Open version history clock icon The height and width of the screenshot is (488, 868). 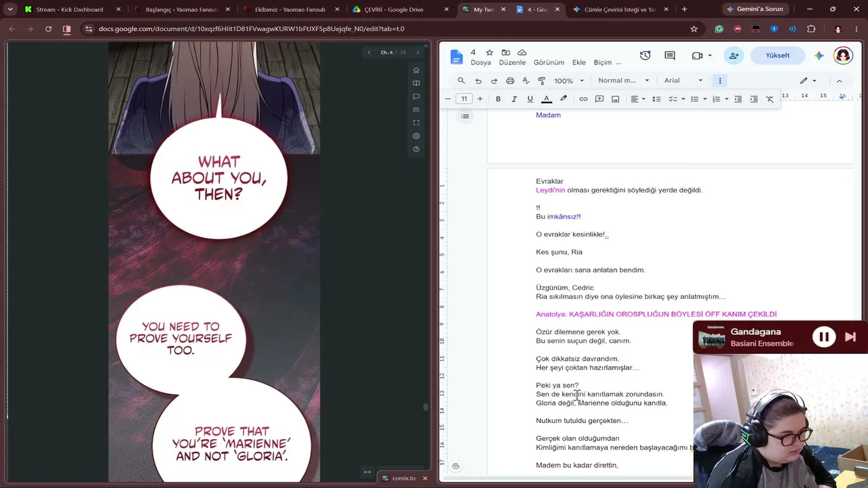coord(645,56)
